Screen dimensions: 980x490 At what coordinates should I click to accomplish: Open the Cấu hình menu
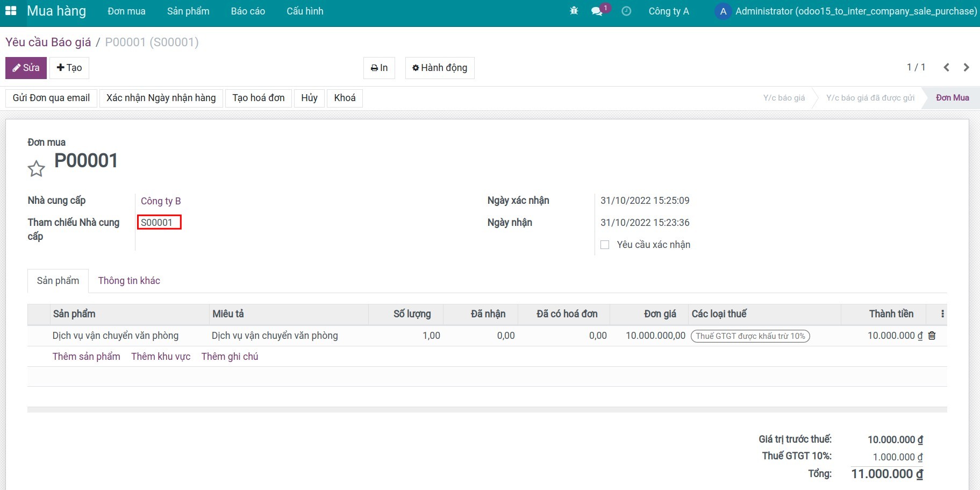305,11
